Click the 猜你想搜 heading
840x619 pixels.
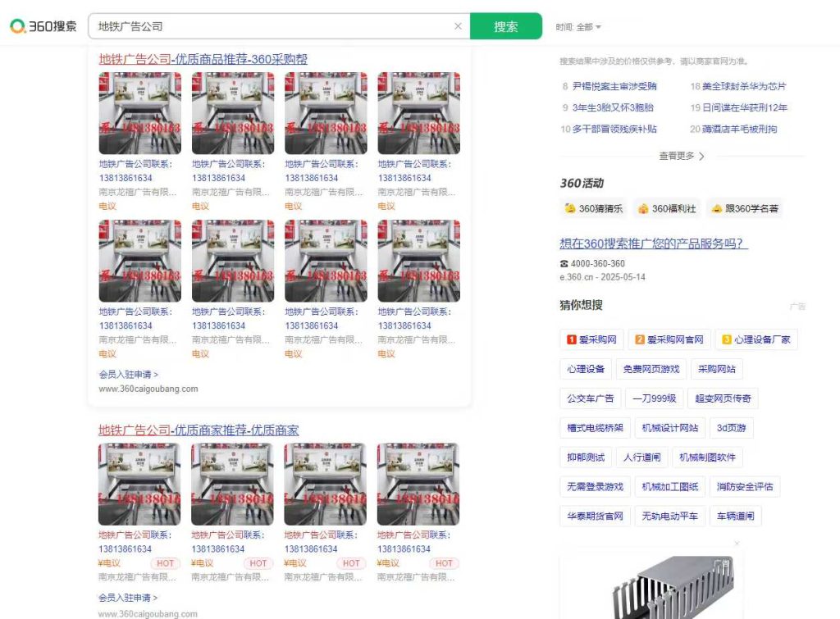pyautogui.click(x=582, y=305)
